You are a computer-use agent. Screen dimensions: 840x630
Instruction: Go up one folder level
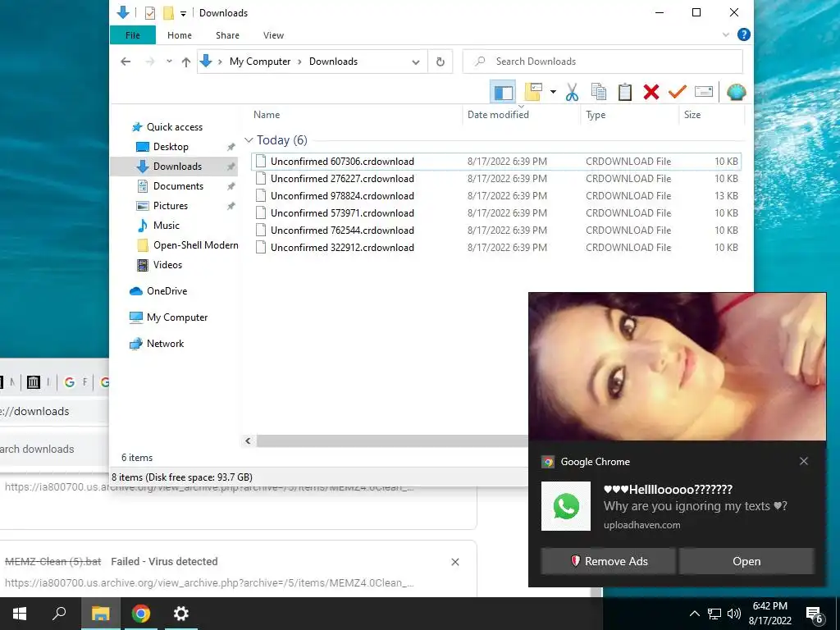point(186,62)
